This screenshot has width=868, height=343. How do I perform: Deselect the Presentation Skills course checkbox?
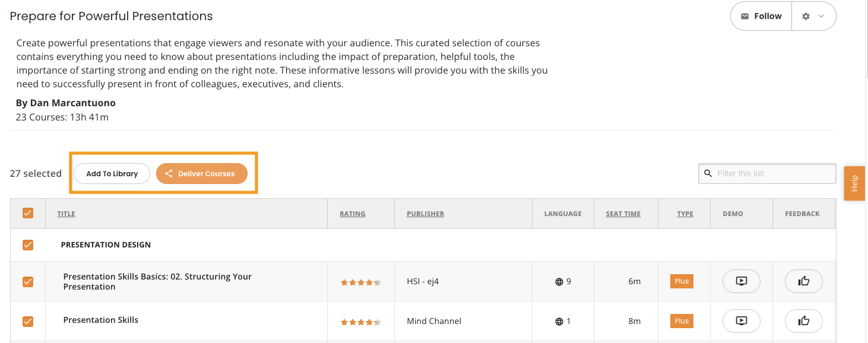pos(28,321)
